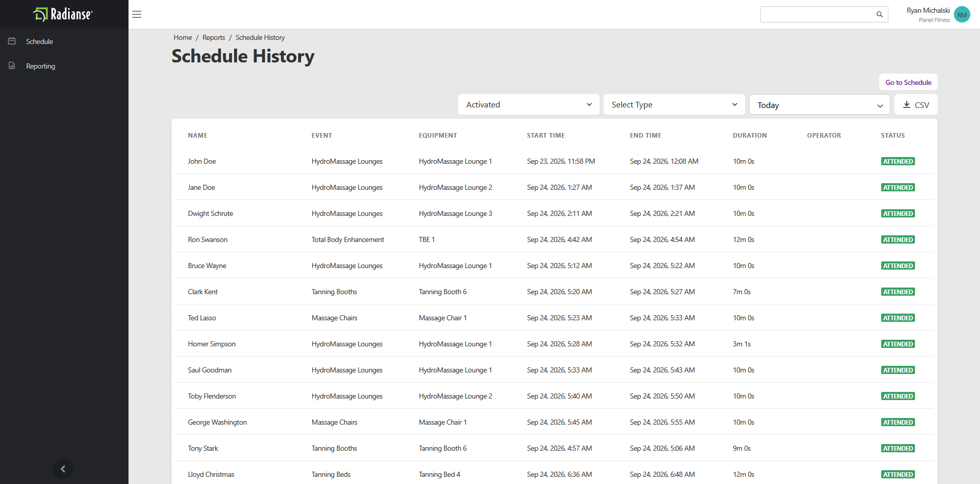Open Reporting in the sidebar
The image size is (980, 484).
coord(40,66)
